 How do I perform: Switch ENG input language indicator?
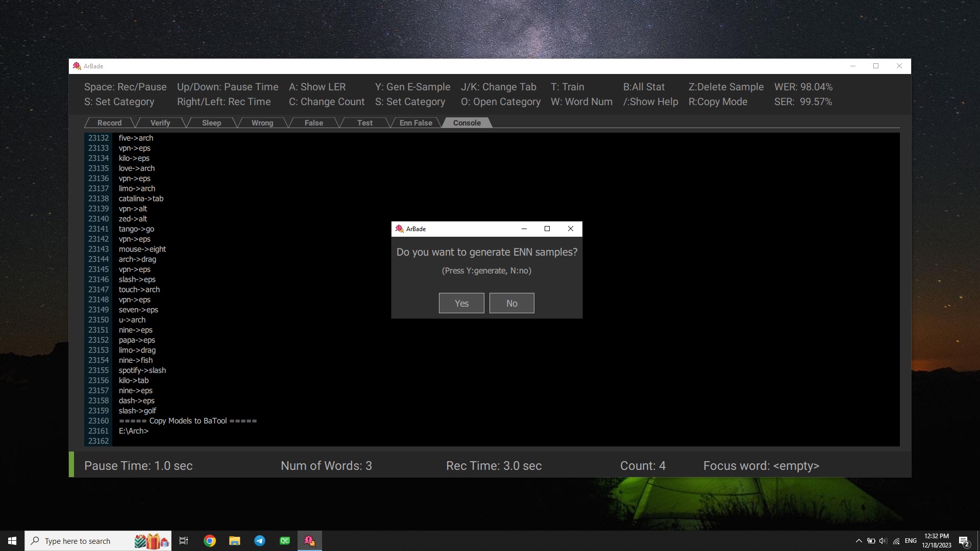point(911,541)
